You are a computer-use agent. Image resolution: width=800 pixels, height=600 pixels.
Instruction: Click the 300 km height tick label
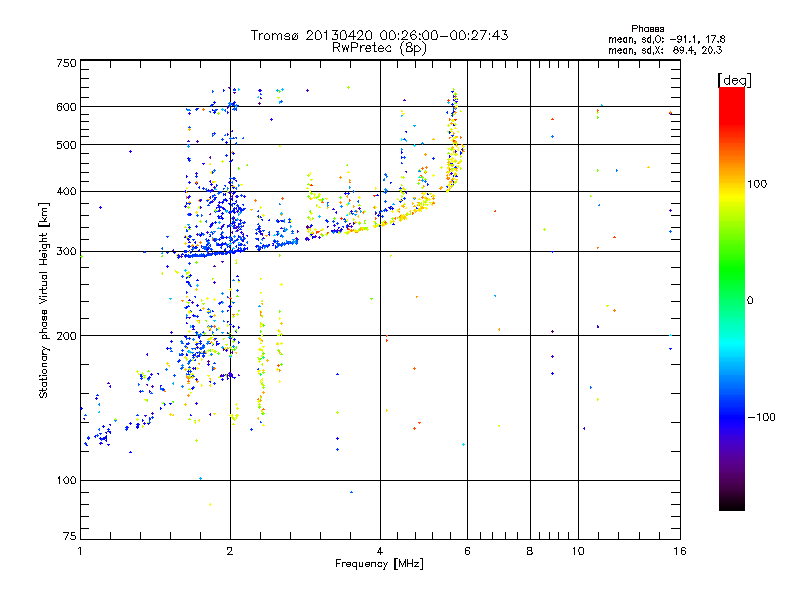click(66, 252)
